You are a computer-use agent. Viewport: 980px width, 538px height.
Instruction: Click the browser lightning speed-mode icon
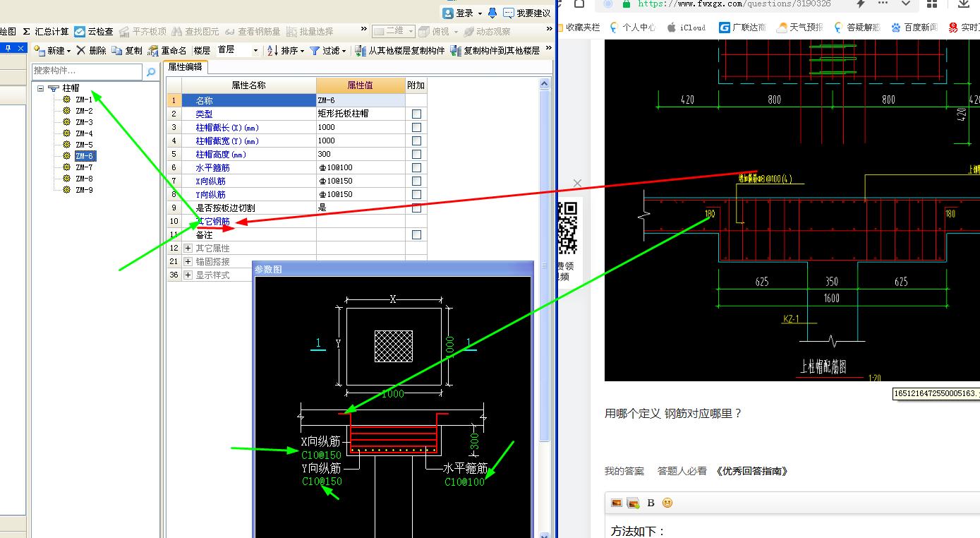point(860,4)
